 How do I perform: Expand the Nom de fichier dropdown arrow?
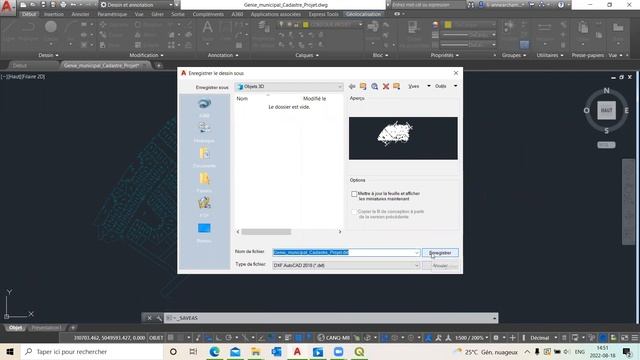tap(416, 253)
